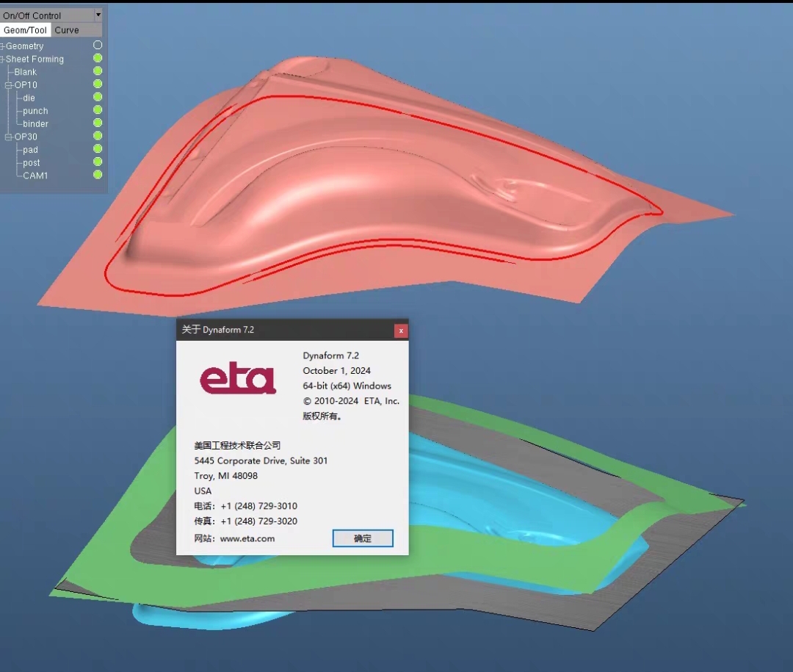Click the 5445 Corporate Drive address line

click(x=261, y=461)
